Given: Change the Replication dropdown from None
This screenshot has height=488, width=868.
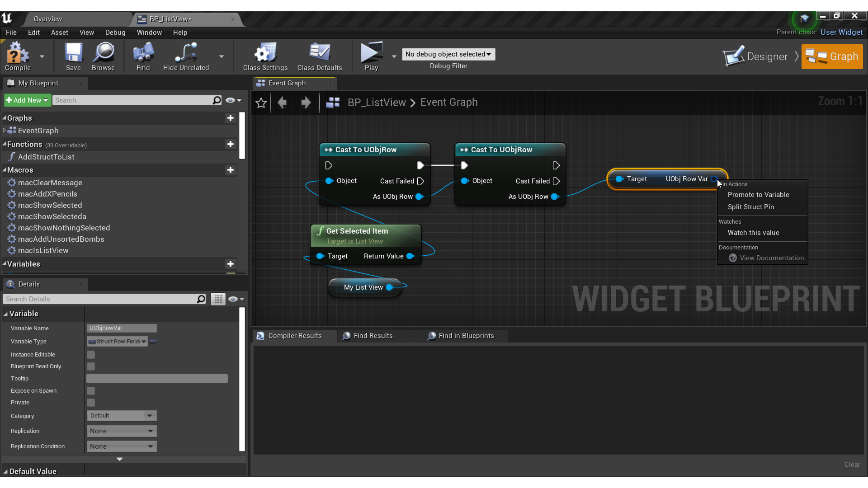Looking at the screenshot, I should (121, 431).
